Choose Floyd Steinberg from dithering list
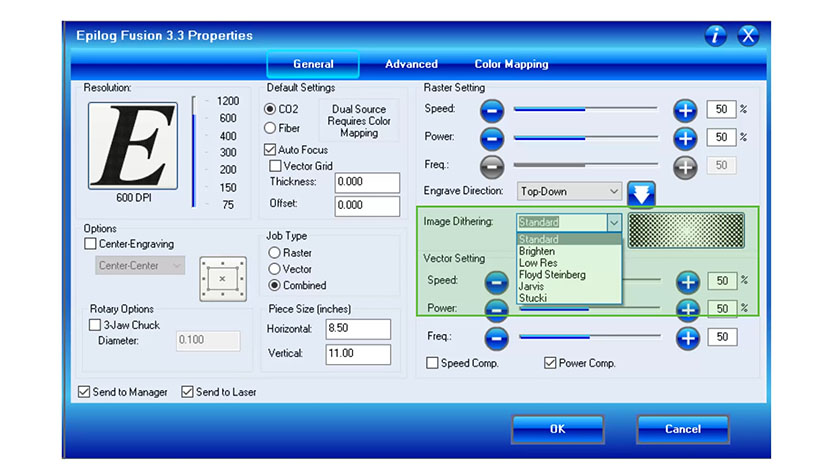The image size is (830, 473). [x=552, y=275]
